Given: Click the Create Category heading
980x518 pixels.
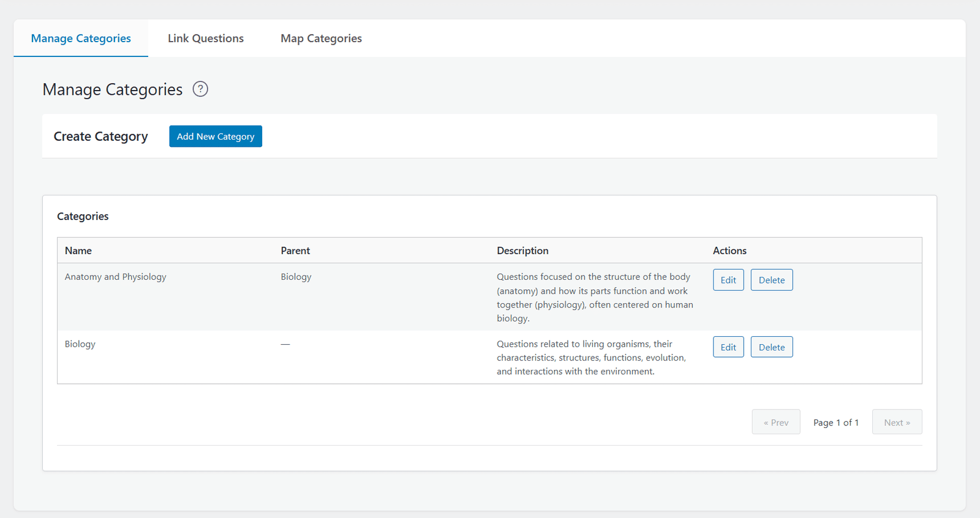Looking at the screenshot, I should (x=101, y=137).
